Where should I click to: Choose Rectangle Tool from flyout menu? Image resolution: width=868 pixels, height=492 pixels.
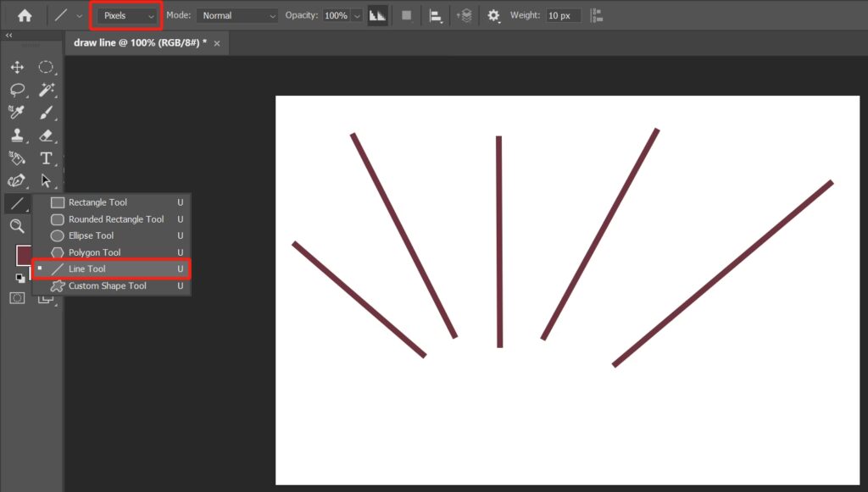click(97, 202)
